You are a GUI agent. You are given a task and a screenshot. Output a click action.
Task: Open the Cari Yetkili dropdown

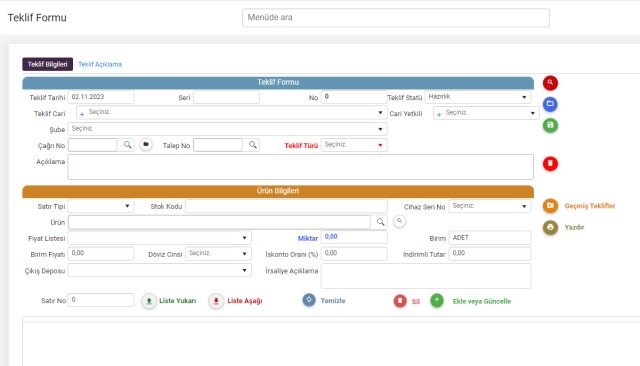[486, 113]
